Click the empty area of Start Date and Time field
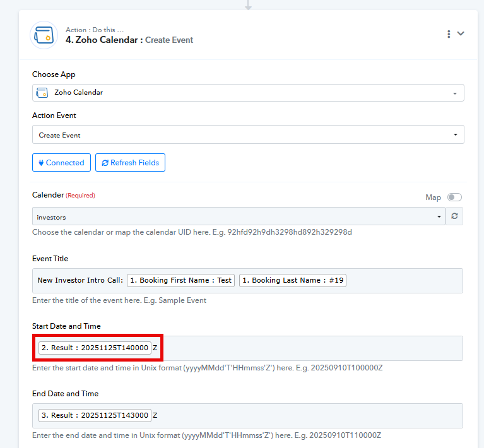484x448 pixels. tap(309, 348)
